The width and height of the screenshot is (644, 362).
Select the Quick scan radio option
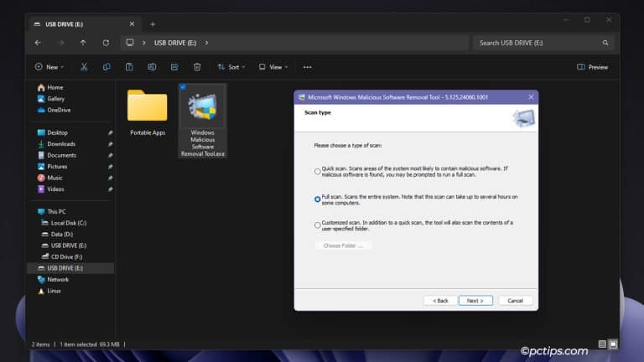pyautogui.click(x=317, y=172)
